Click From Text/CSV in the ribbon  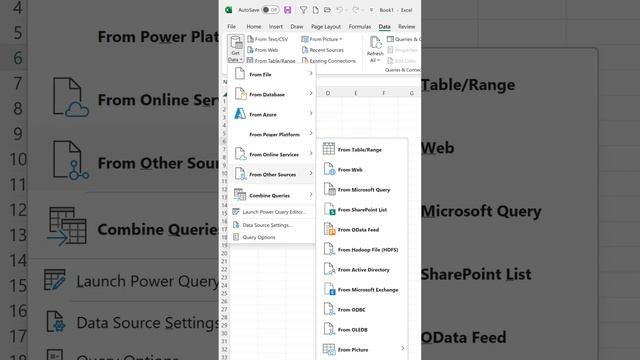tap(268, 39)
